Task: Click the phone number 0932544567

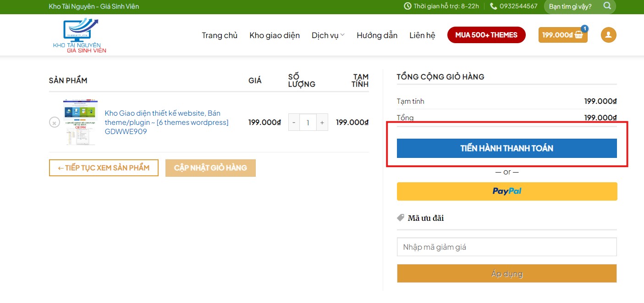Action: pyautogui.click(x=518, y=6)
